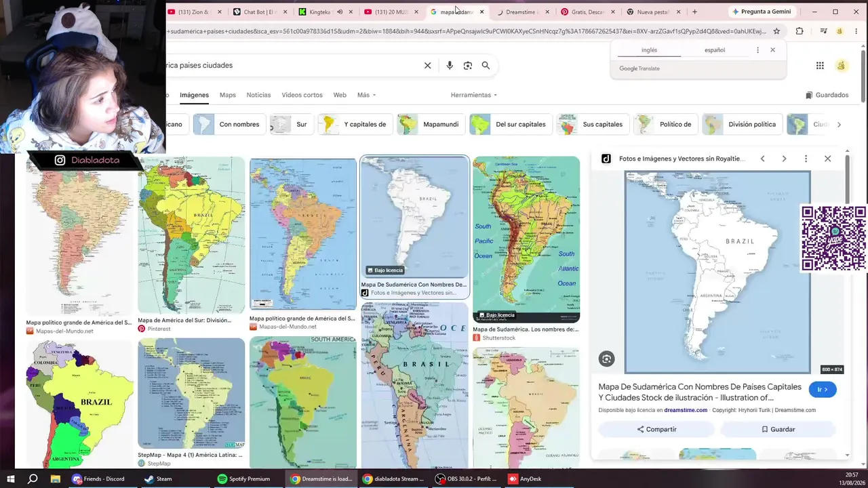Open Chrome media controls icon
The image size is (868, 488).
coord(823,31)
